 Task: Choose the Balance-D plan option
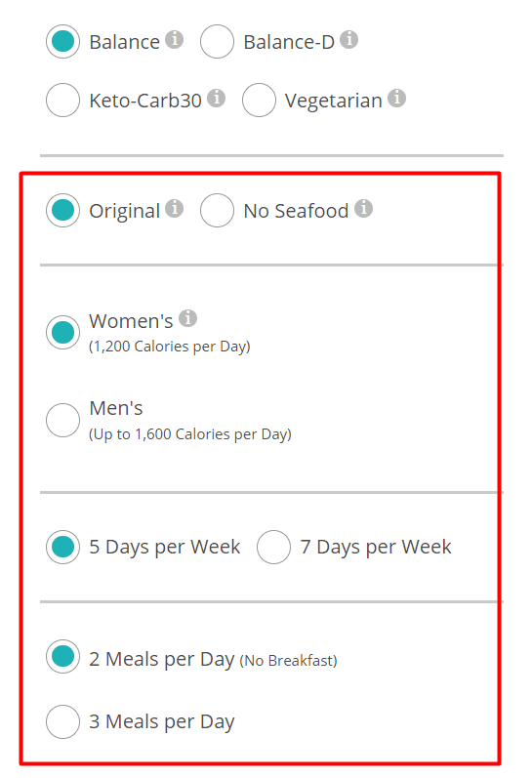(217, 41)
